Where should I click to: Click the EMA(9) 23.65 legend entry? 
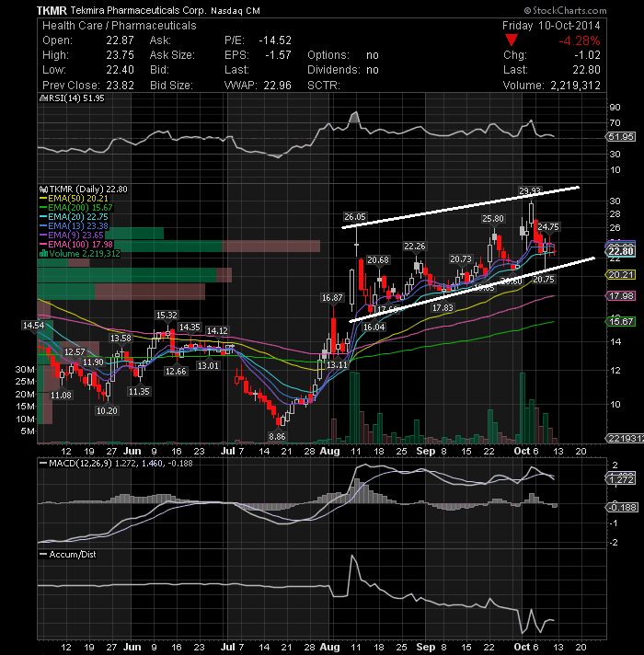[x=72, y=236]
